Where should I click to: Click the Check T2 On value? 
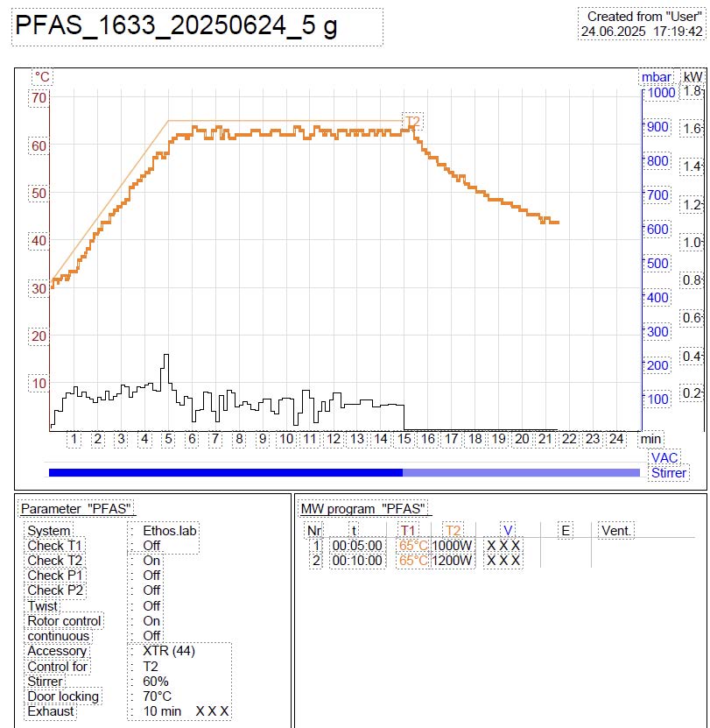[151, 561]
